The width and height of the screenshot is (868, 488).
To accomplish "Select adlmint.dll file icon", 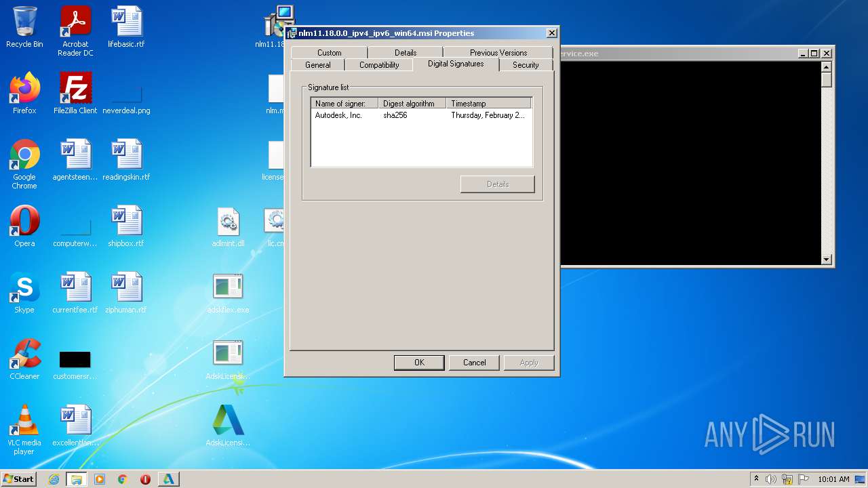I will point(228,226).
